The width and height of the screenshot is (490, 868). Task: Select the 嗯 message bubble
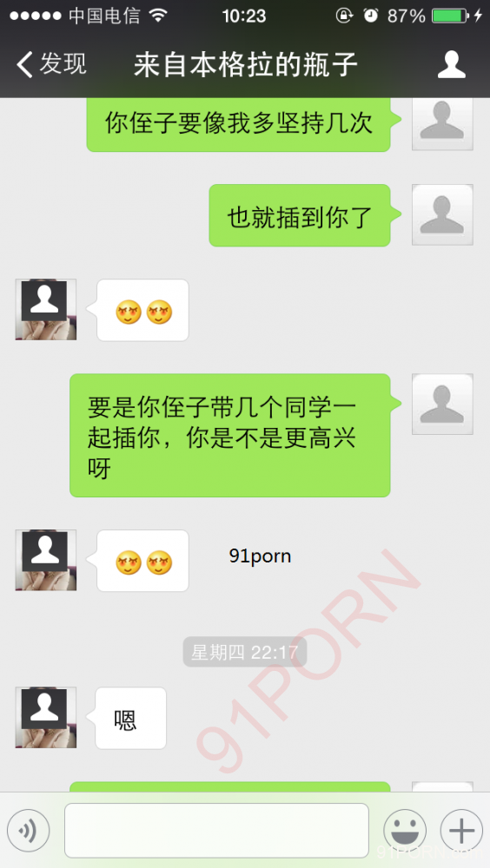[x=130, y=718]
